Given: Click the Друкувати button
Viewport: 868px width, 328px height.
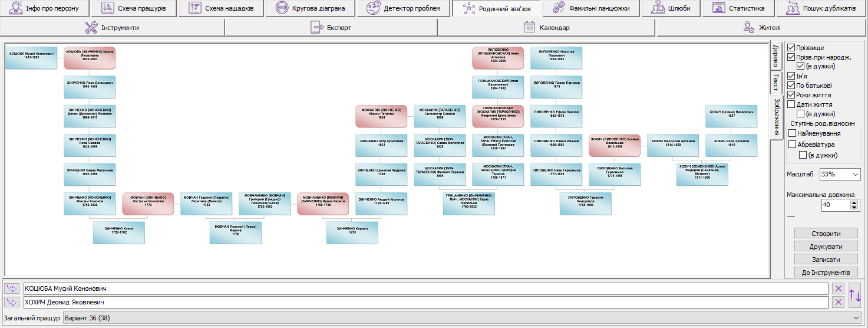Looking at the screenshot, I should point(826,247).
